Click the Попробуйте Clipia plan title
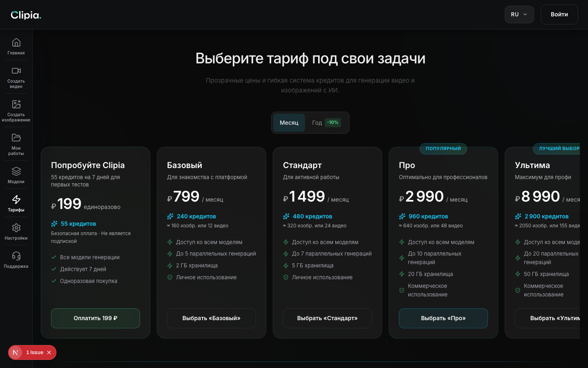 88,165
